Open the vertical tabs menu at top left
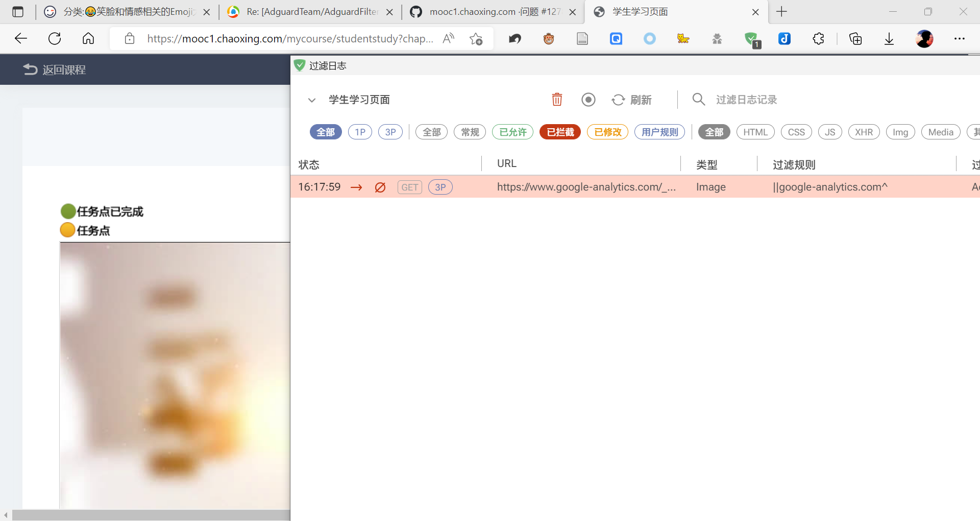 (x=18, y=11)
